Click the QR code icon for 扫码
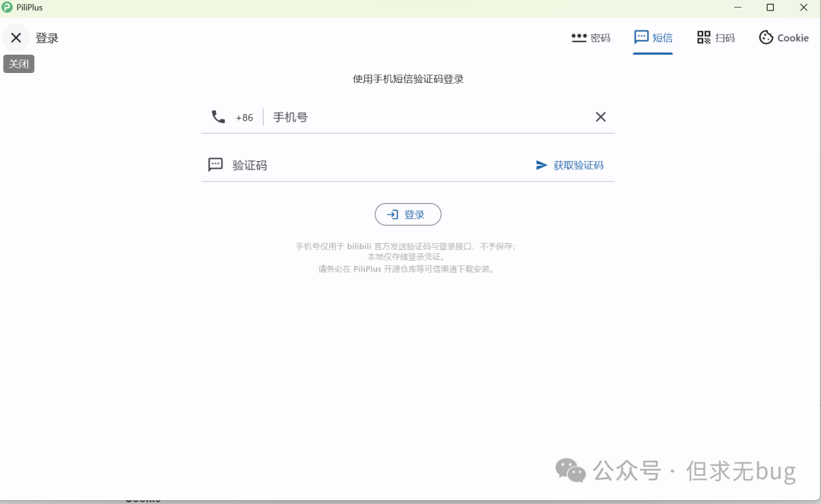The width and height of the screenshot is (821, 504). click(x=704, y=37)
